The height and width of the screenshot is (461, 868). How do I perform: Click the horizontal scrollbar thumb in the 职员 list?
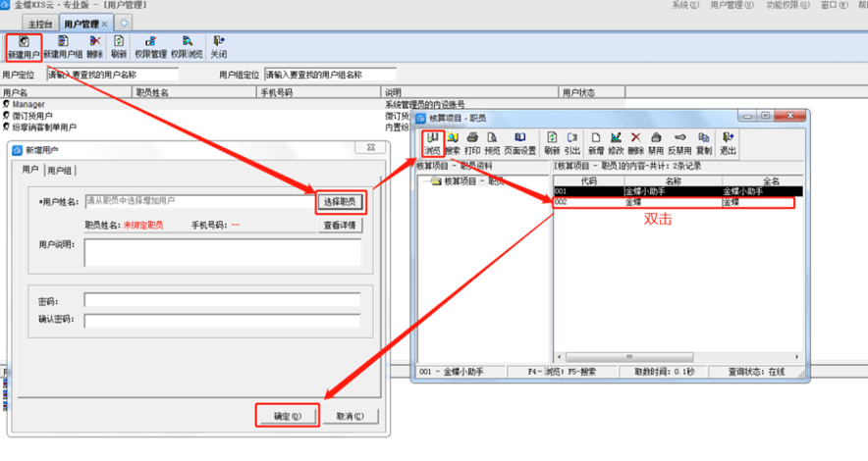pos(628,357)
